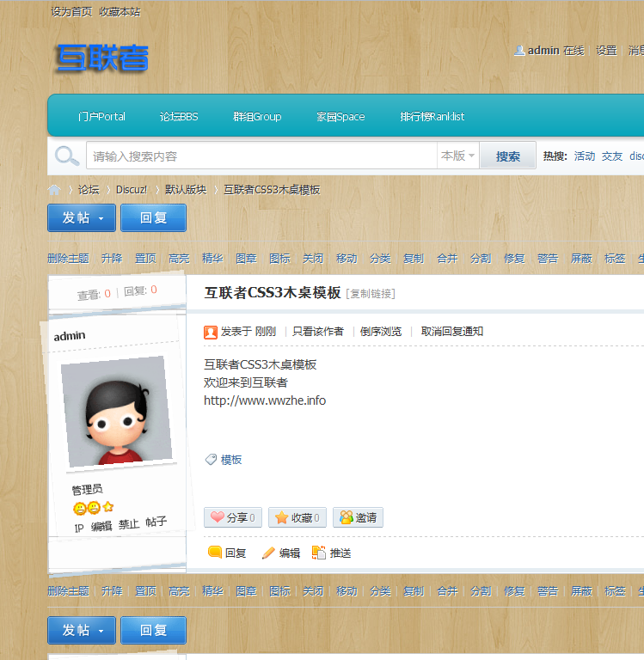Click the magnifying glass search icon
The image size is (644, 660).
coord(67,156)
